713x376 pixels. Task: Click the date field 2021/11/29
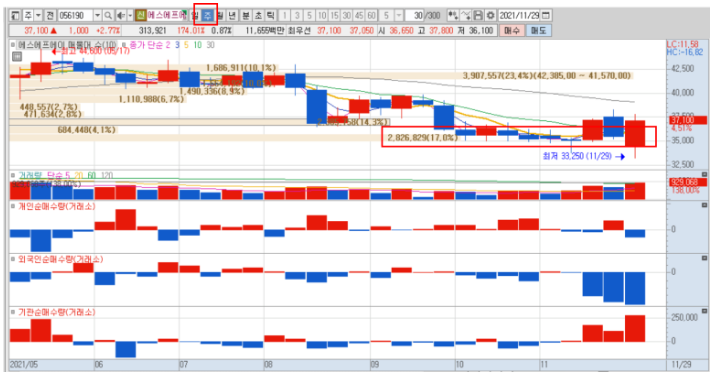click(520, 15)
